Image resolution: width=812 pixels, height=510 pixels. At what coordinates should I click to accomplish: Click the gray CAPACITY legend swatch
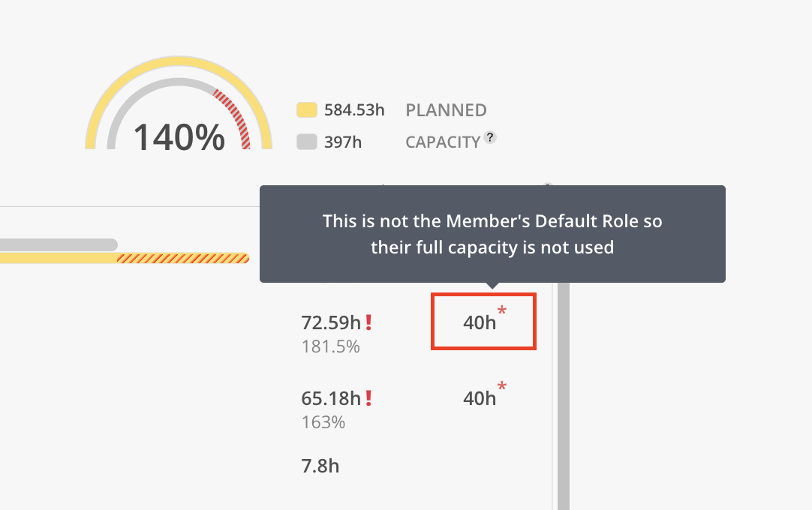click(307, 142)
